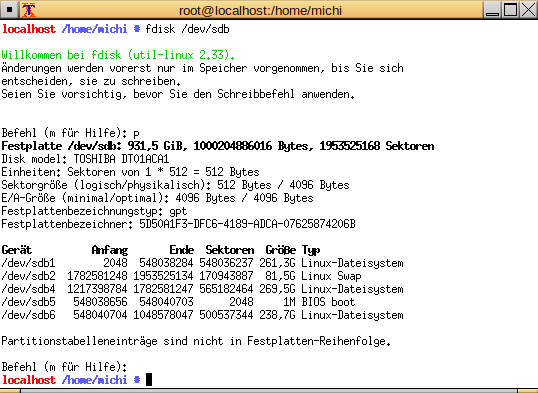Click the 261,3G size value
This screenshot has width=538, height=393.
(x=277, y=263)
